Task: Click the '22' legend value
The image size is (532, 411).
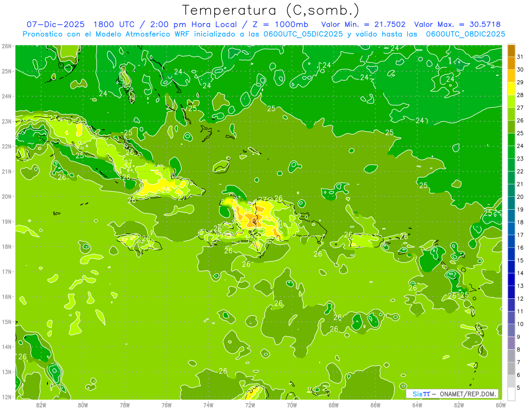Action: pos(520,172)
